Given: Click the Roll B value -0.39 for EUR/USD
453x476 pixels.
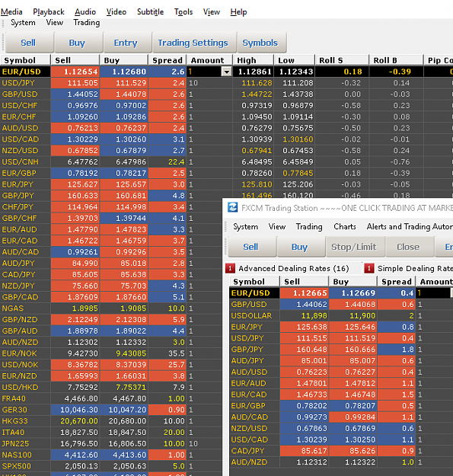Looking at the screenshot, I should [396, 72].
